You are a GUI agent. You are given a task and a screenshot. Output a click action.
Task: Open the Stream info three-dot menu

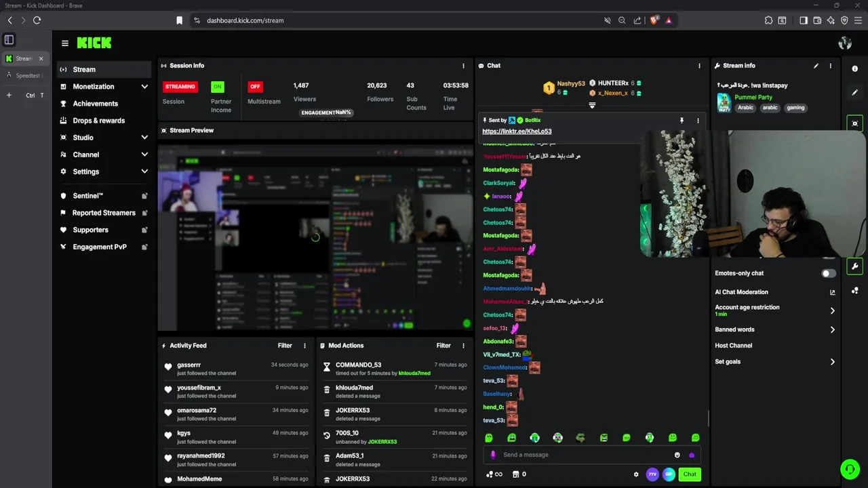831,66
